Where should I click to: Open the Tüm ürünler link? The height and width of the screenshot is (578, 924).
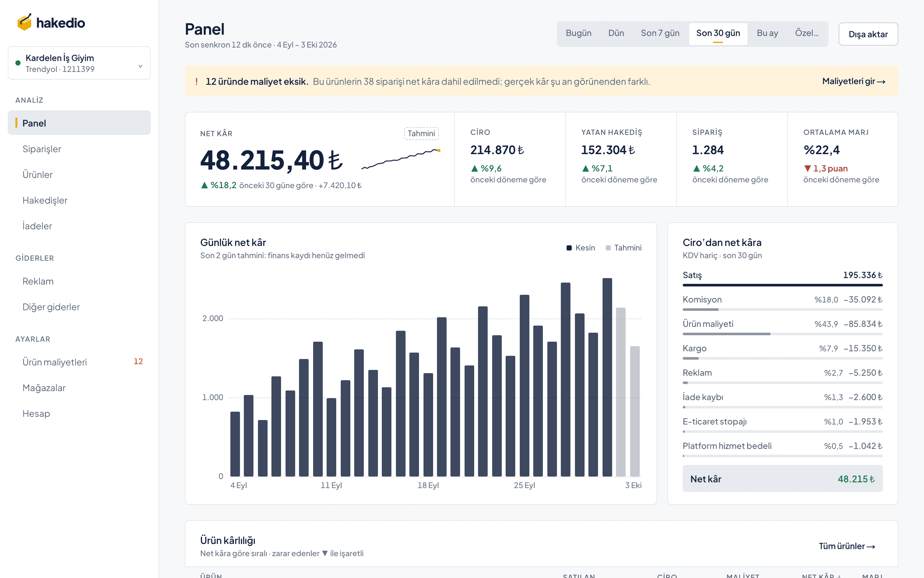pos(847,546)
